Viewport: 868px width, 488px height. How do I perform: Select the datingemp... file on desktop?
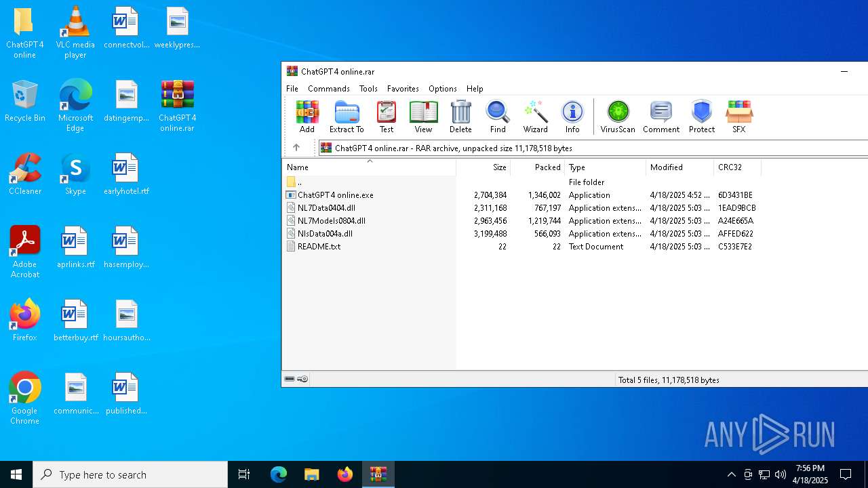[126, 101]
